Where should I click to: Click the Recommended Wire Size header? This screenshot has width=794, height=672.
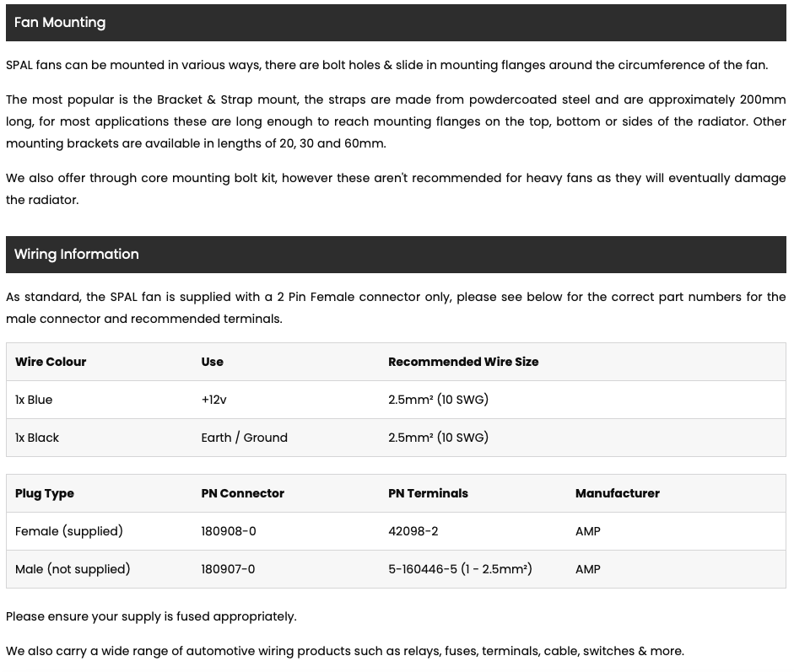coord(463,362)
